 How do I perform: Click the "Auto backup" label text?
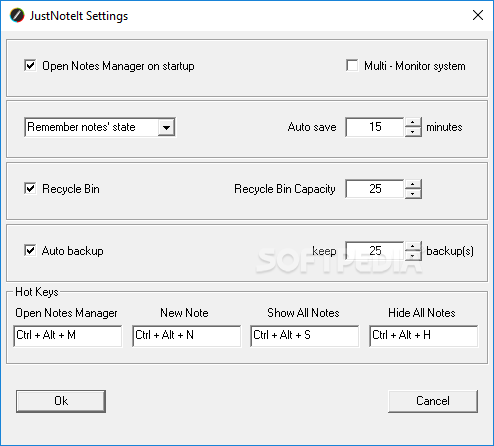click(72, 251)
